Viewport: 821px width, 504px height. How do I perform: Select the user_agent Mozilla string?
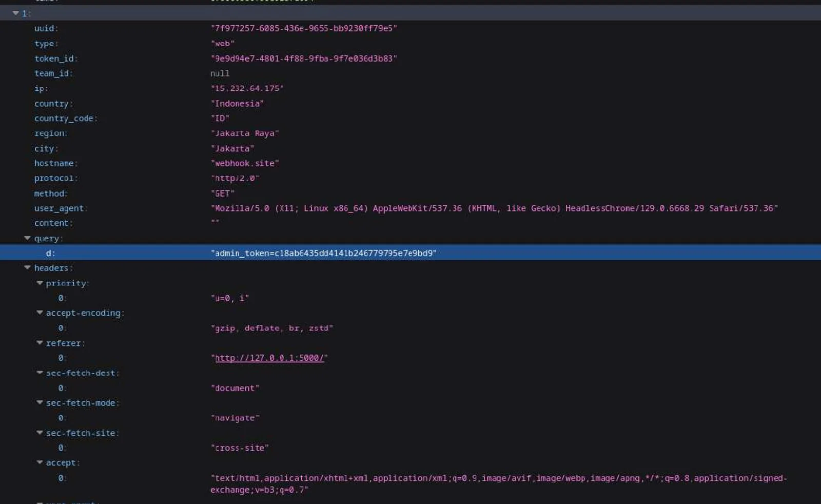[494, 208]
